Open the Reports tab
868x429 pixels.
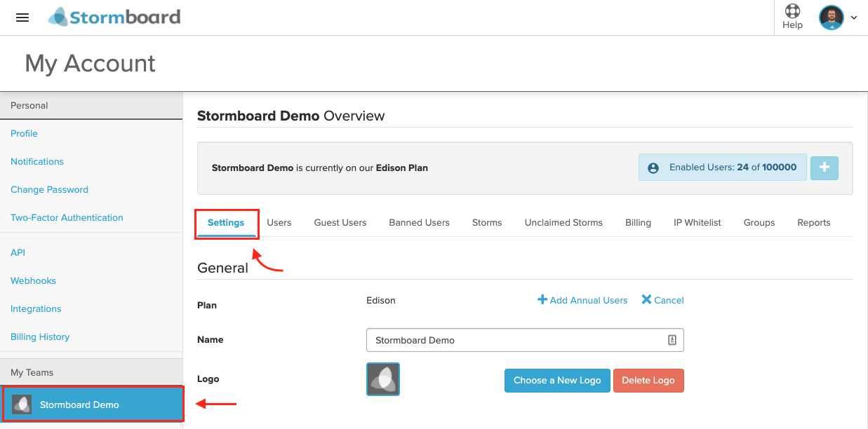pyautogui.click(x=814, y=223)
